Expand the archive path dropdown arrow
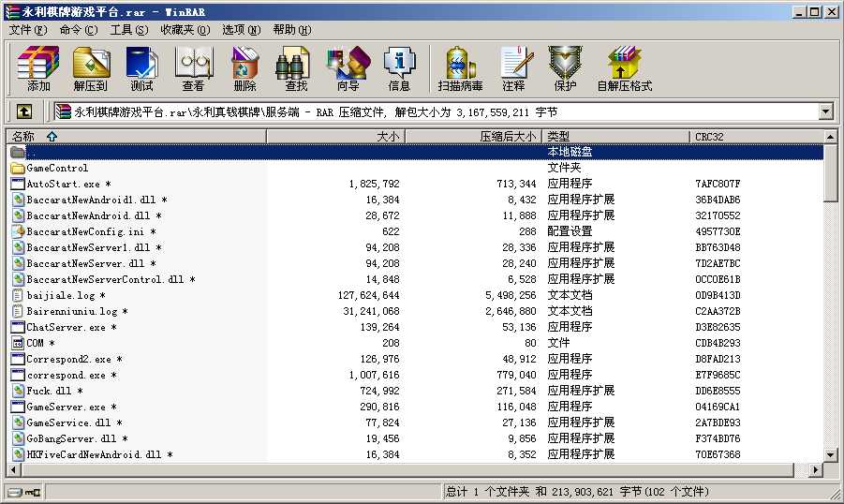 tap(826, 111)
